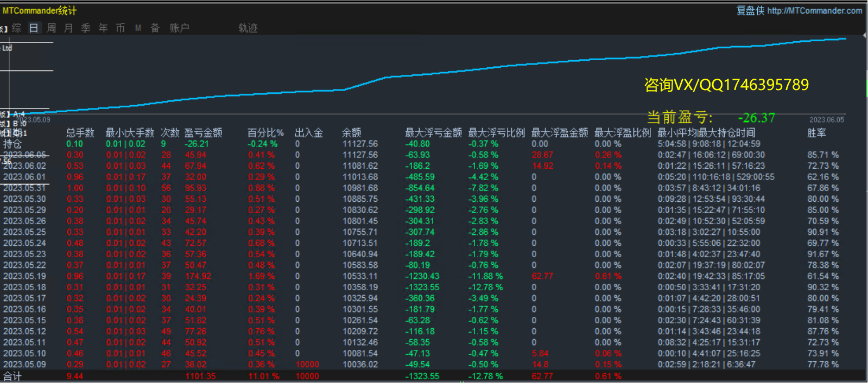Select the 持仓 open positions row
Image resolution: width=868 pixels, height=383 pixels.
tap(12, 144)
